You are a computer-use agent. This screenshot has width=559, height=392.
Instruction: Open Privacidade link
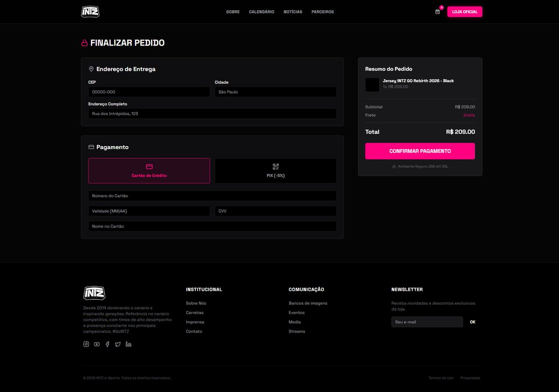(470, 378)
